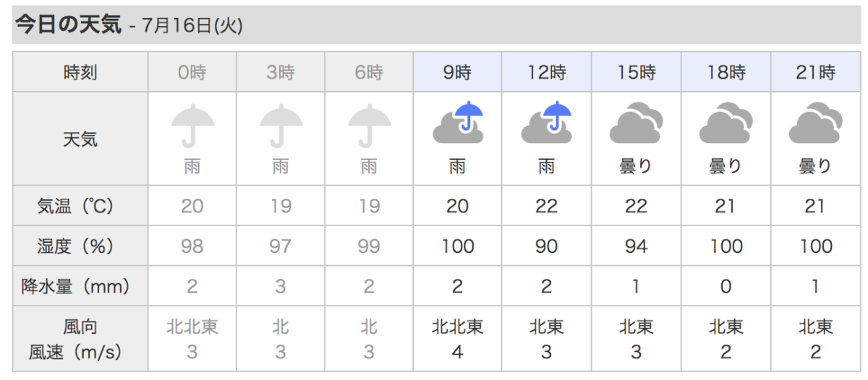This screenshot has height=380, width=868.
Task: Click the grey umbrella icon at 6時
Action: (369, 126)
